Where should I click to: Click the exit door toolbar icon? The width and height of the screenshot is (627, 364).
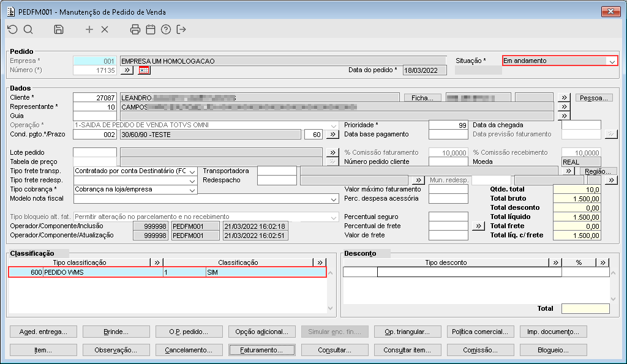tap(181, 29)
